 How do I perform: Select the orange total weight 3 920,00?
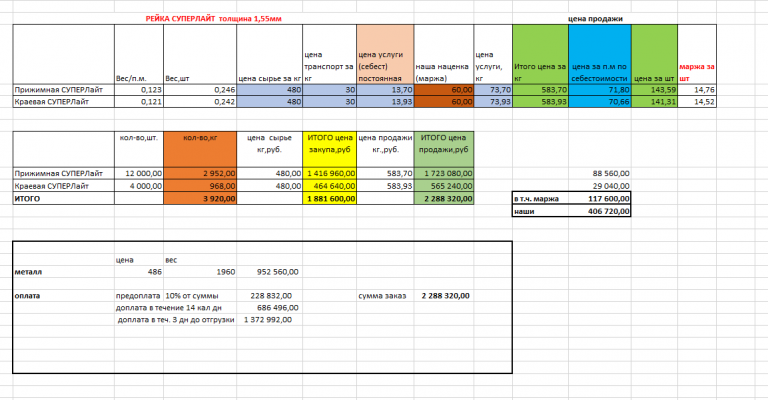point(200,199)
